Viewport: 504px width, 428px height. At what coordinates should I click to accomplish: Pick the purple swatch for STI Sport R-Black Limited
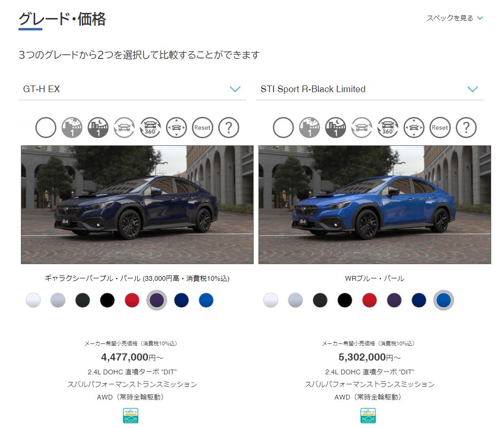(394, 300)
